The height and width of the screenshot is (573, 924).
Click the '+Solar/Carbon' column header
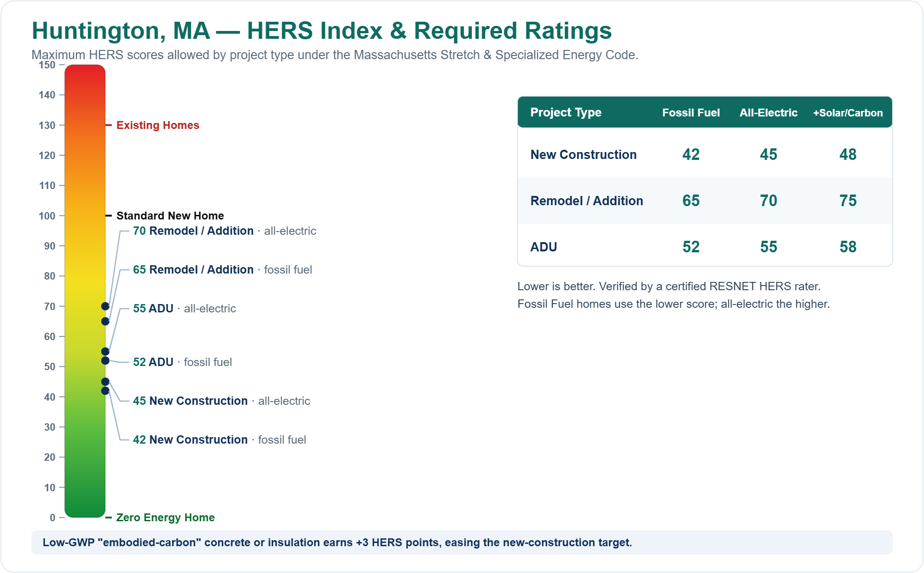pos(848,113)
